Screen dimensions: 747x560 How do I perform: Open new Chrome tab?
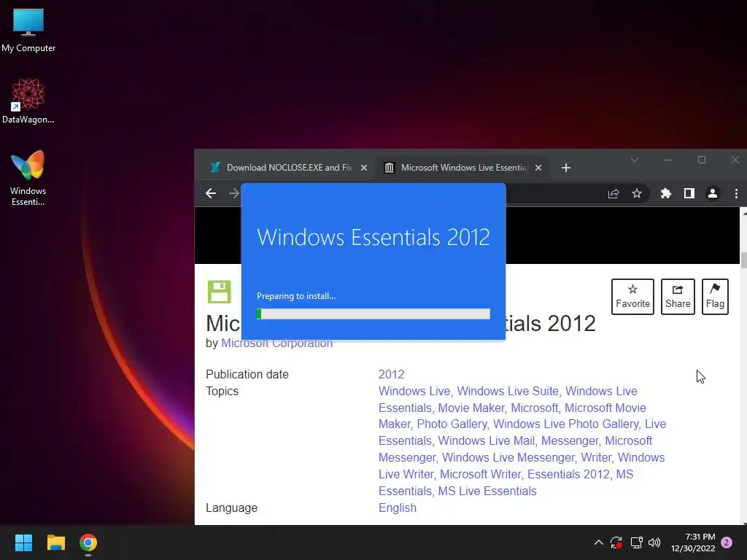click(x=565, y=168)
